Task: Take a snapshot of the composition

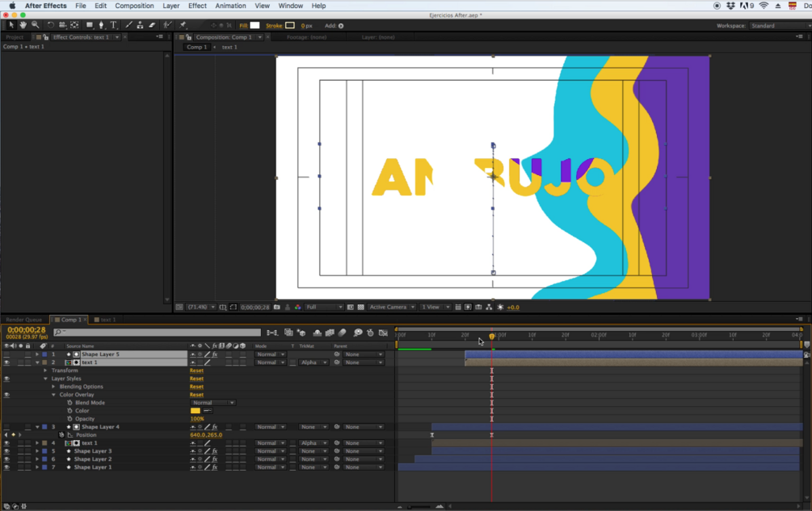Action: pyautogui.click(x=276, y=307)
